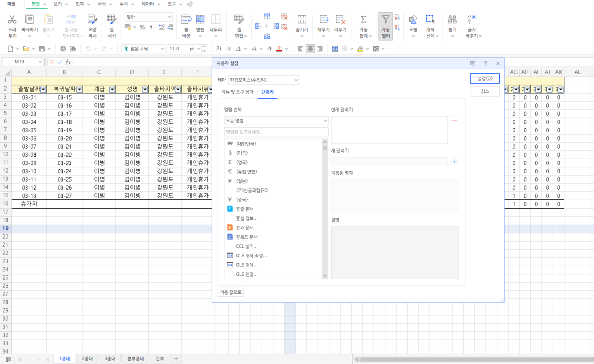Click the Copy (복사하기) icon

point(29,19)
